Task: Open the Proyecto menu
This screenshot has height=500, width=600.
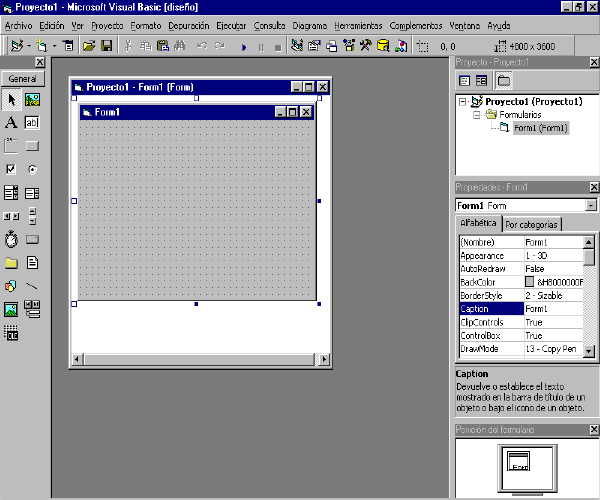Action: pos(107,26)
